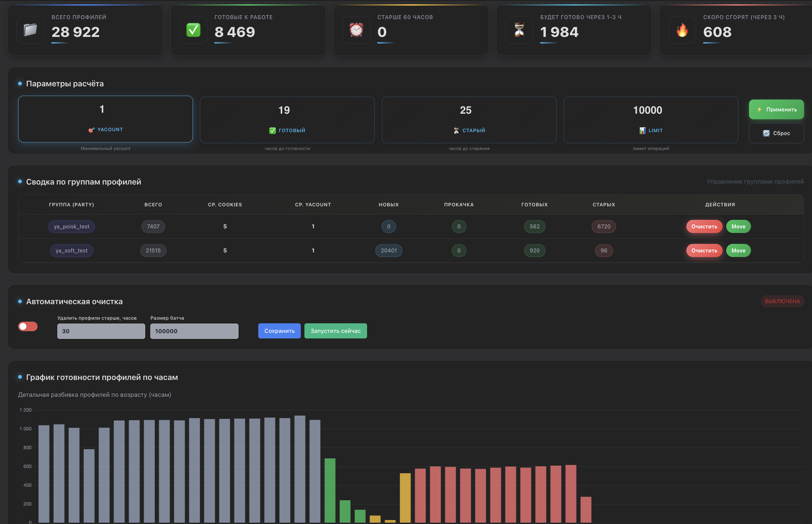Click the hourglass icon in Будет готово card

(x=519, y=30)
